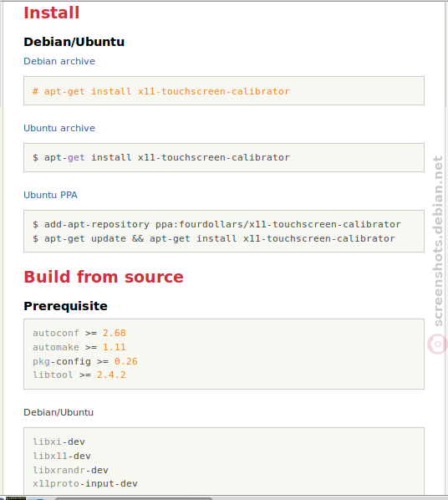This screenshot has height=500, width=448.
Task: Click the libtool >= 2.4.2 line
Action: pyautogui.click(x=79, y=375)
